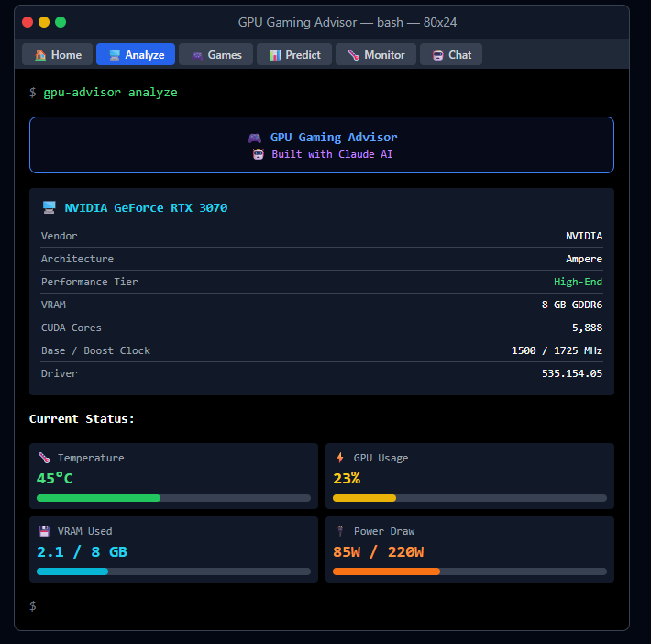This screenshot has width=651, height=644.
Task: Click the 'VRAM Used' card label
Action: coord(84,531)
